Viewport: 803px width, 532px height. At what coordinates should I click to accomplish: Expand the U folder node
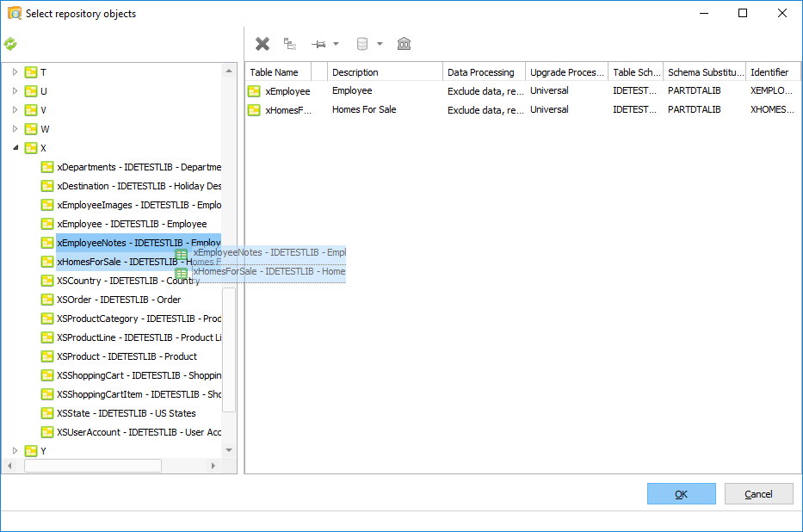[x=15, y=91]
